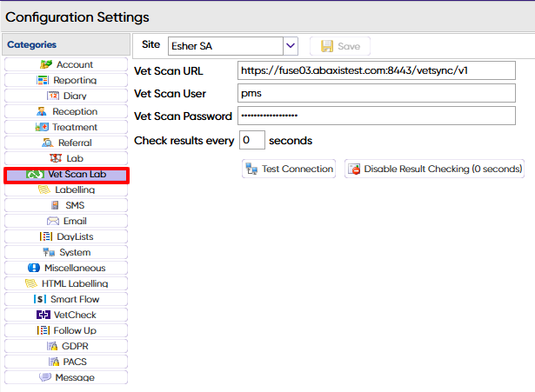The height and width of the screenshot is (392, 535).
Task: Click the Email envelope icon
Action: pos(53,222)
